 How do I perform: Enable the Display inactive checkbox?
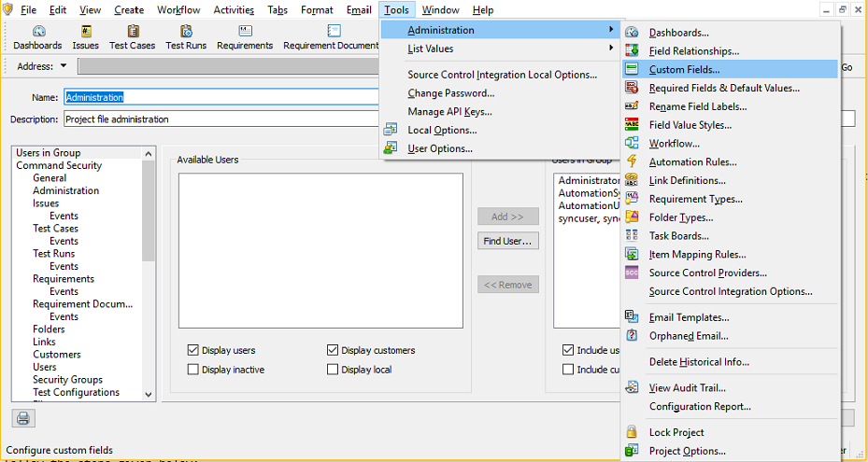point(193,370)
